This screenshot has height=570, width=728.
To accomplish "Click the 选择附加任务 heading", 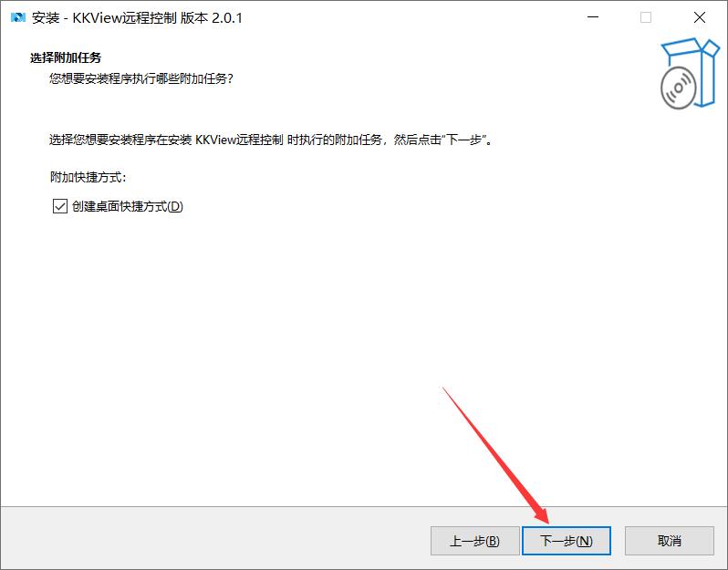I will [66, 57].
